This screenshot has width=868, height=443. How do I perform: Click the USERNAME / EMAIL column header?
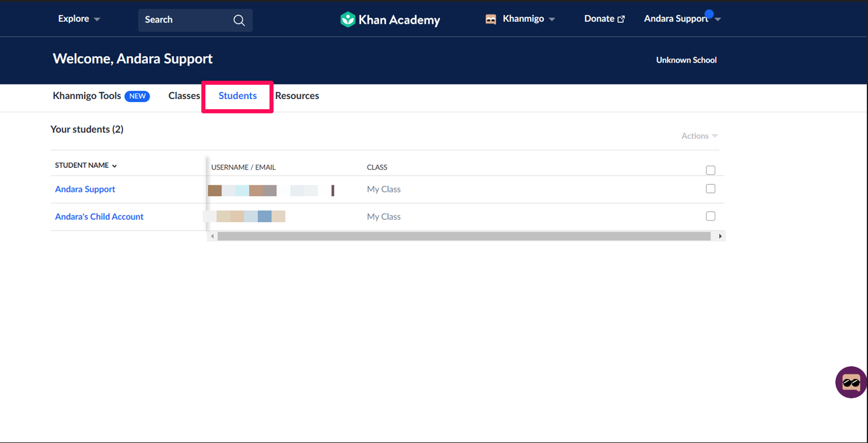coord(243,167)
